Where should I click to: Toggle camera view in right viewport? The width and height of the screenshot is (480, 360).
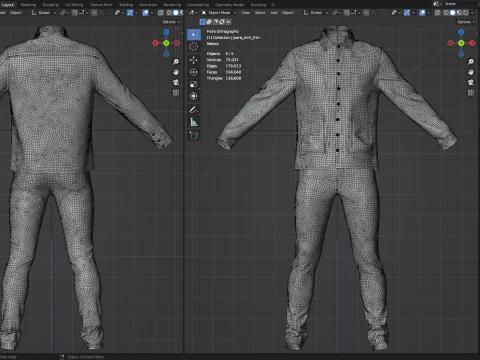coord(471,82)
